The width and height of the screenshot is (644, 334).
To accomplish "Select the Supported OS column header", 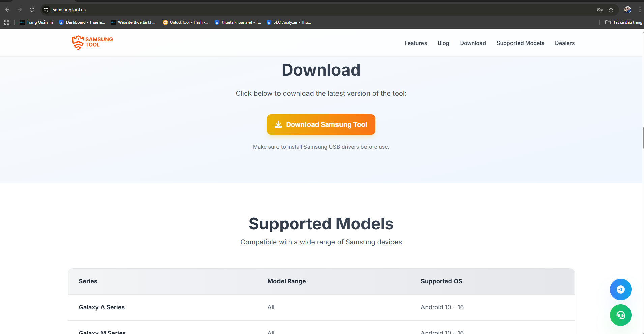I will coord(441,281).
